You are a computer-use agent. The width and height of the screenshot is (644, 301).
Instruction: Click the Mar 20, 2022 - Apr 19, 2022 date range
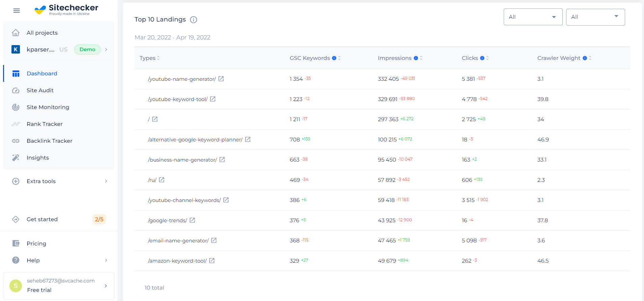click(172, 37)
